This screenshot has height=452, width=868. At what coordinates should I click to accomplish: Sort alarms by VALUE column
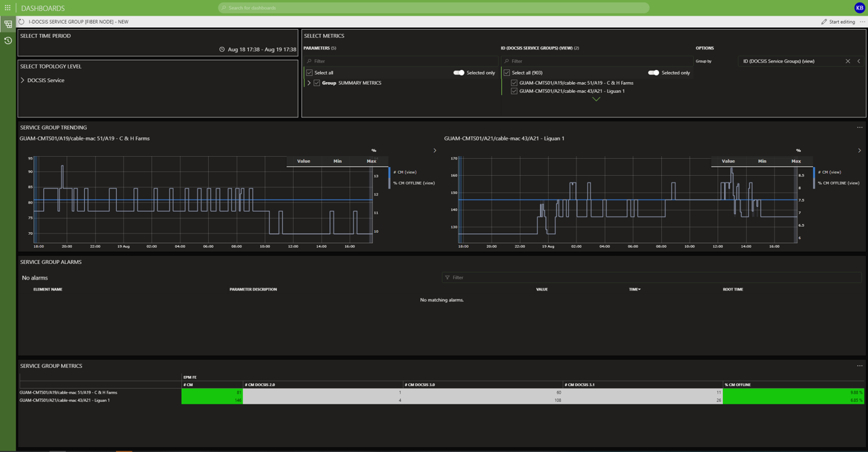click(x=542, y=290)
